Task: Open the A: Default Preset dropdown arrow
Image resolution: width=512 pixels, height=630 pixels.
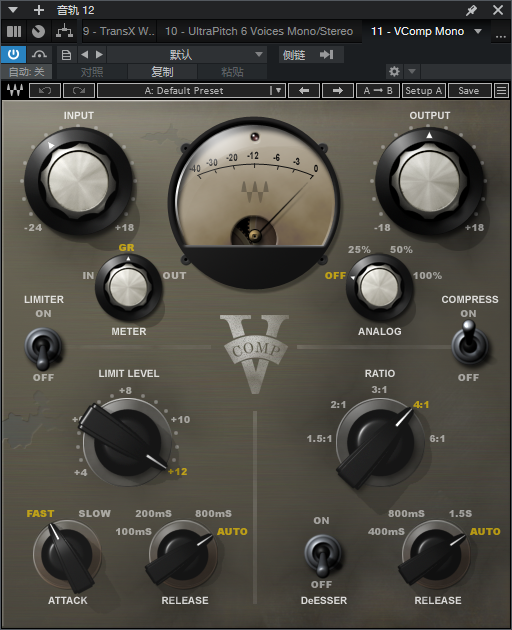Action: coord(278,90)
